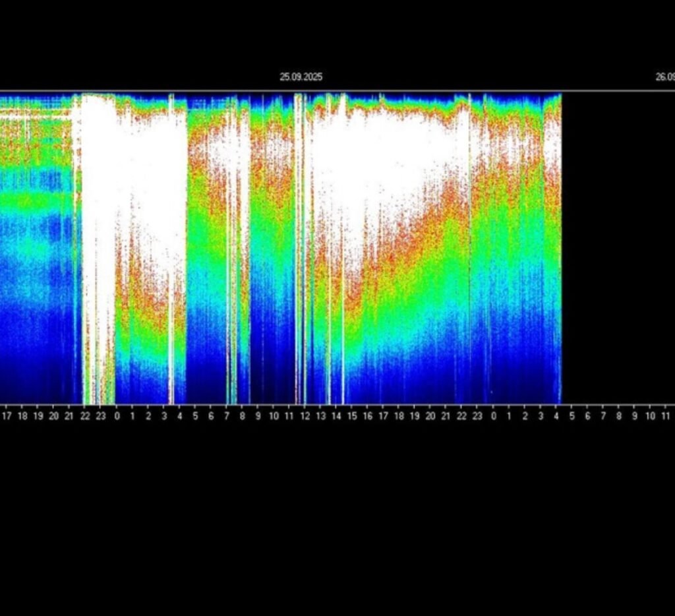Select the hour 0 marker starting 25.09.2025
The height and width of the screenshot is (616, 675).
tap(117, 416)
